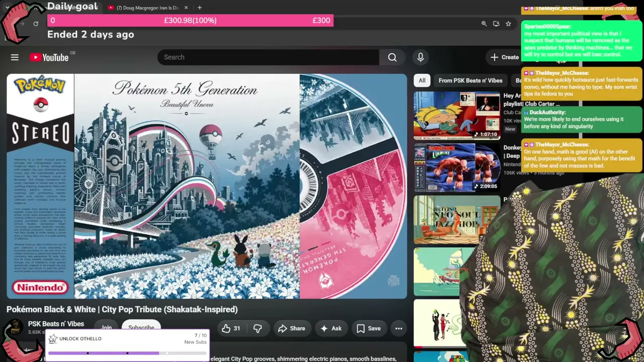Click the Pokémon 5th Generation video player
The width and height of the screenshot is (644, 362).
point(207,187)
